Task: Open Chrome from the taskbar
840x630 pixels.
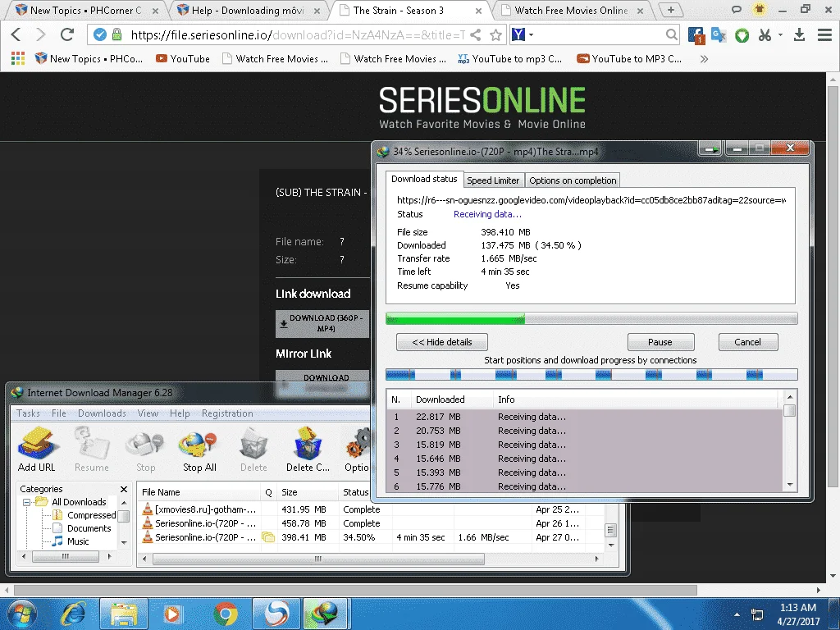Action: [x=226, y=614]
